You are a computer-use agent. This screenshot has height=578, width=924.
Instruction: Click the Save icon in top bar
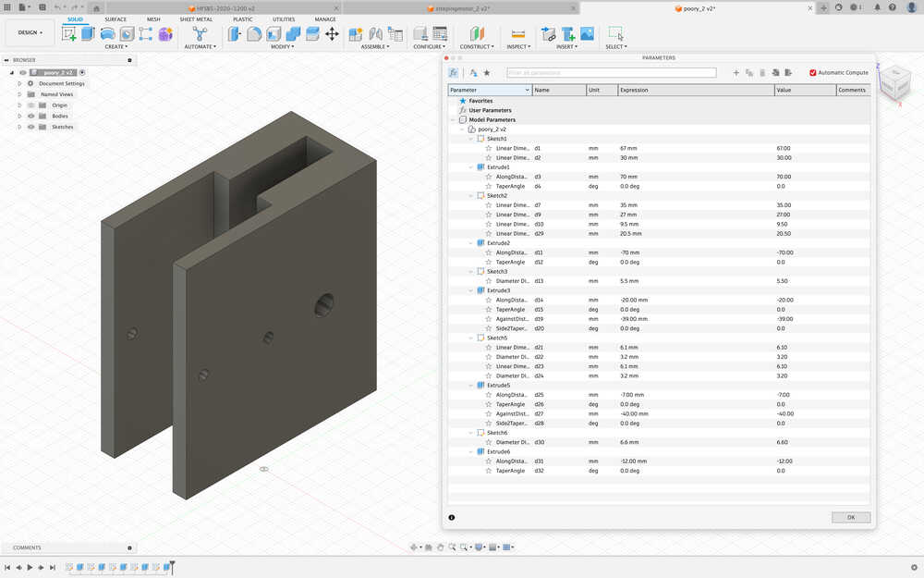[43, 7]
